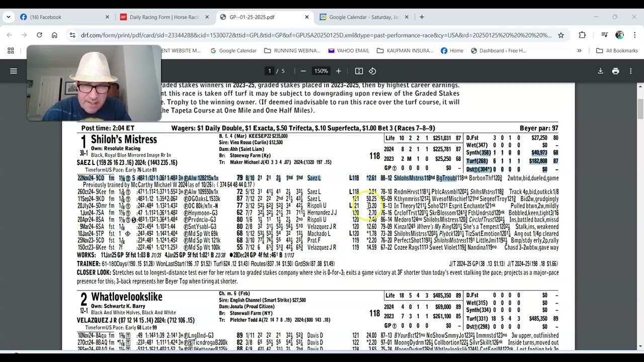
Task: Go forward to the next page
Action: point(24,35)
